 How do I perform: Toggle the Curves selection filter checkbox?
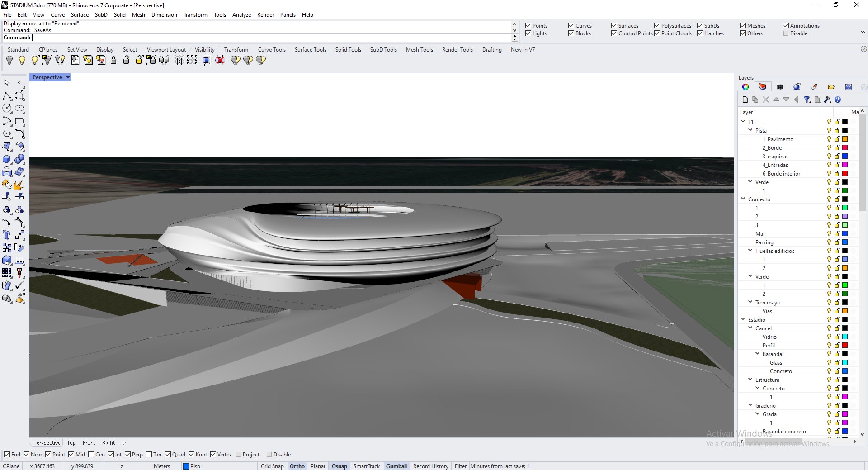pyautogui.click(x=571, y=26)
